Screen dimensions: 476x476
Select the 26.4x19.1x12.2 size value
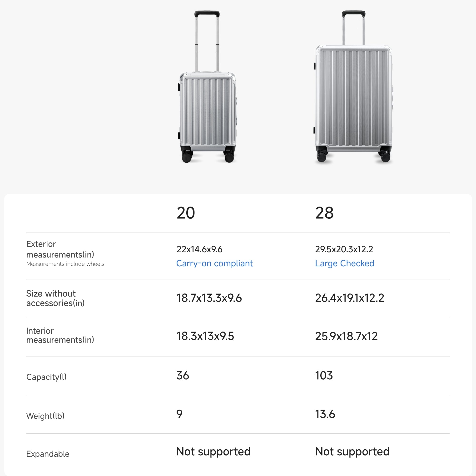[349, 298]
